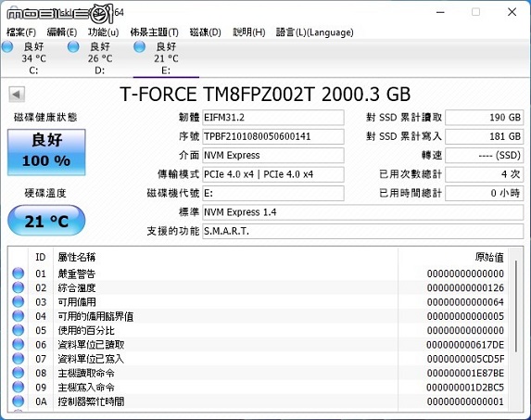Click rotation rate value ---- (SSD)
The height and width of the screenshot is (420, 531).
point(485,156)
